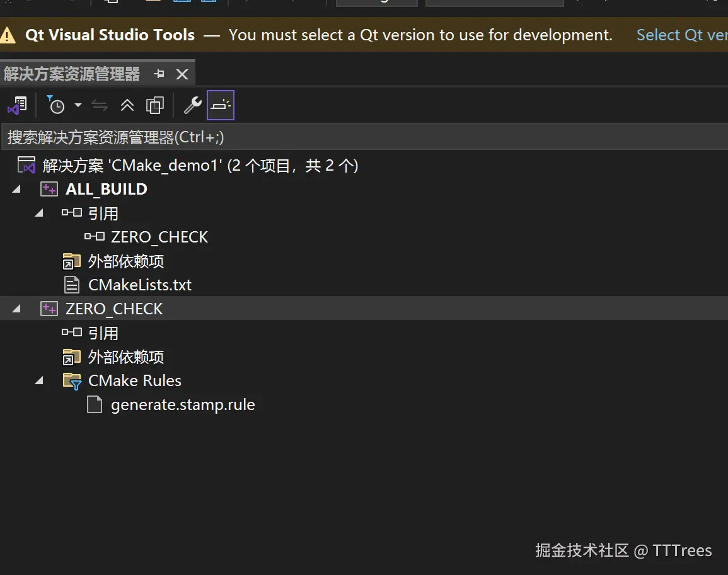Image resolution: width=728 pixels, height=575 pixels.
Task: Switch between solutions and folder views
Action: [17, 105]
